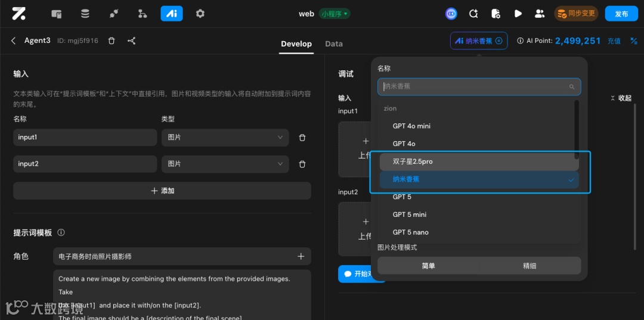Click the AI Point balance 2,499,251
644x320 pixels.
(x=578, y=41)
